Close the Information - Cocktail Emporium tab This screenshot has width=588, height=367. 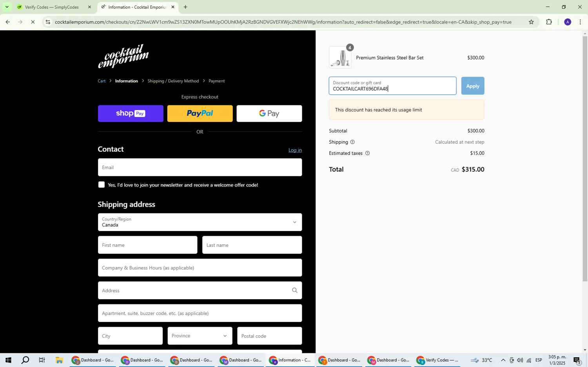pyautogui.click(x=173, y=7)
